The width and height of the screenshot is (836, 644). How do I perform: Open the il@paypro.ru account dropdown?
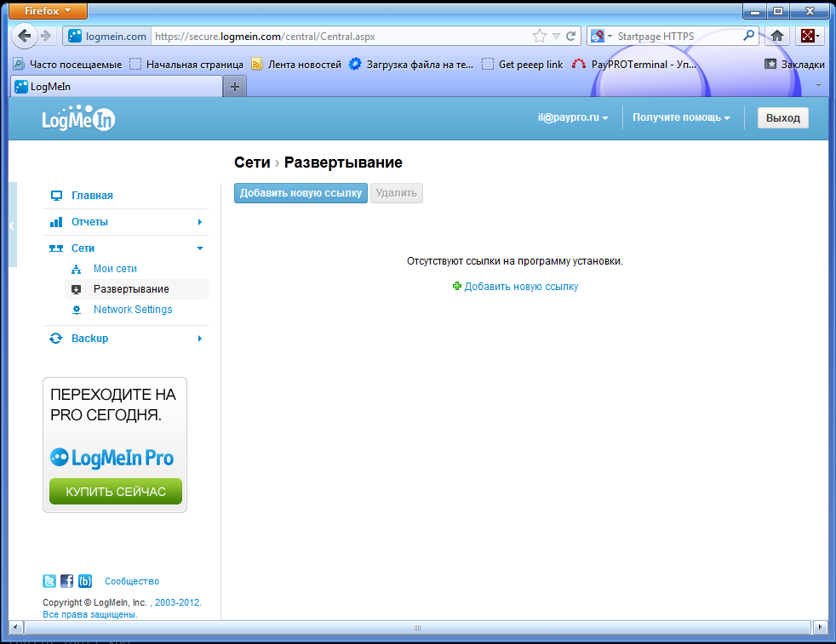[572, 118]
